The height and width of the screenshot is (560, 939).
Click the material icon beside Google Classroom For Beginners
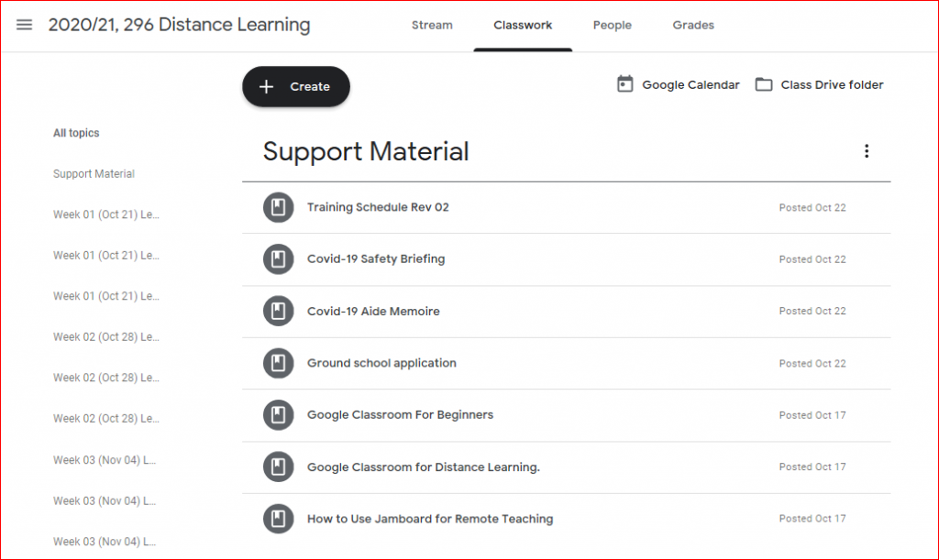(277, 415)
